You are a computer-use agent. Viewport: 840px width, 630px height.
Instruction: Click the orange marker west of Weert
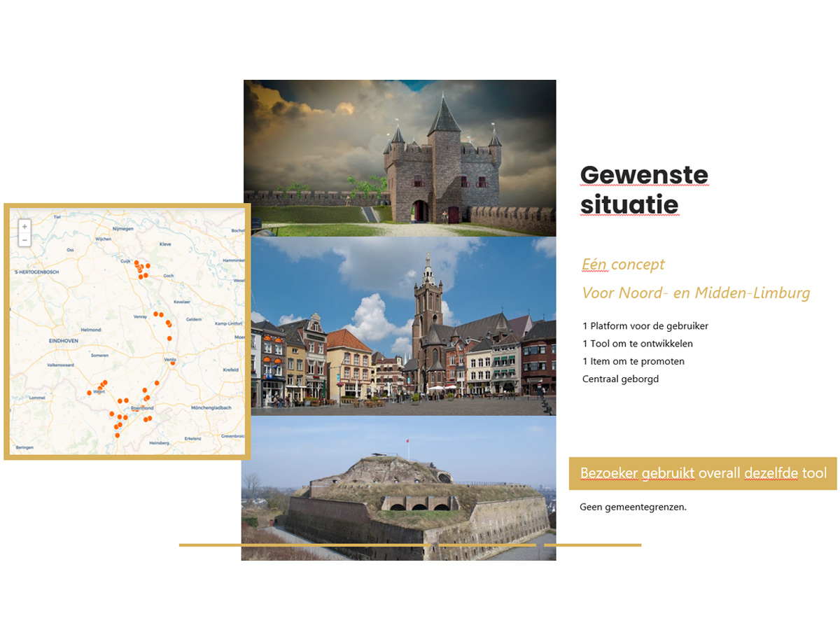(x=89, y=393)
